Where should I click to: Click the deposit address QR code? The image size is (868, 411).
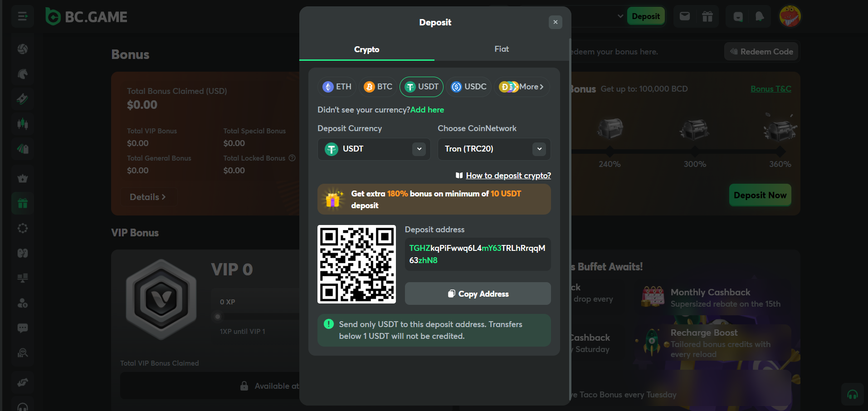[x=356, y=264]
